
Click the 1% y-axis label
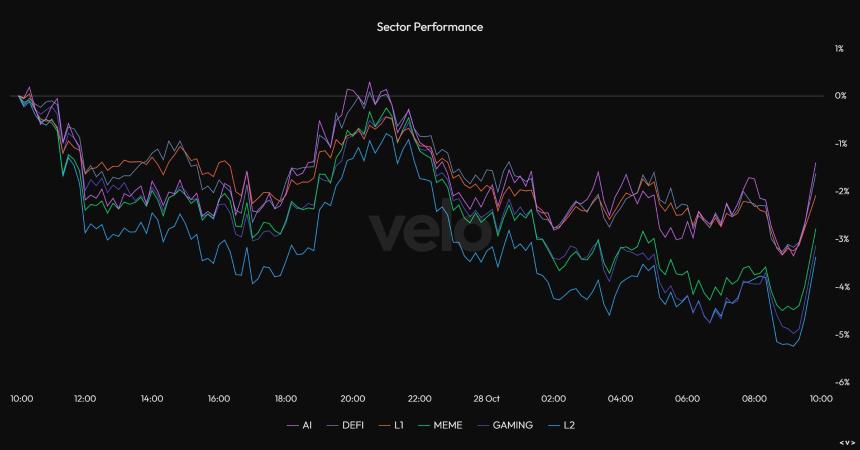(x=841, y=48)
